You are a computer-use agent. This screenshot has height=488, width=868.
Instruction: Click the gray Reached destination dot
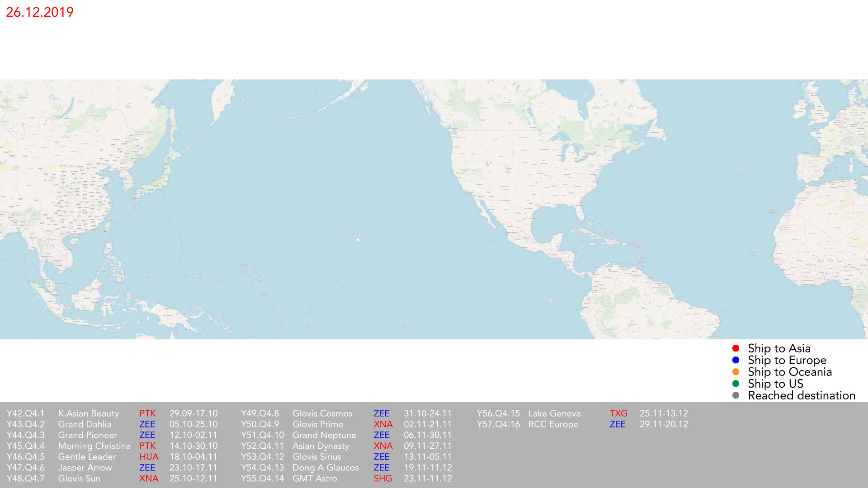pos(736,395)
